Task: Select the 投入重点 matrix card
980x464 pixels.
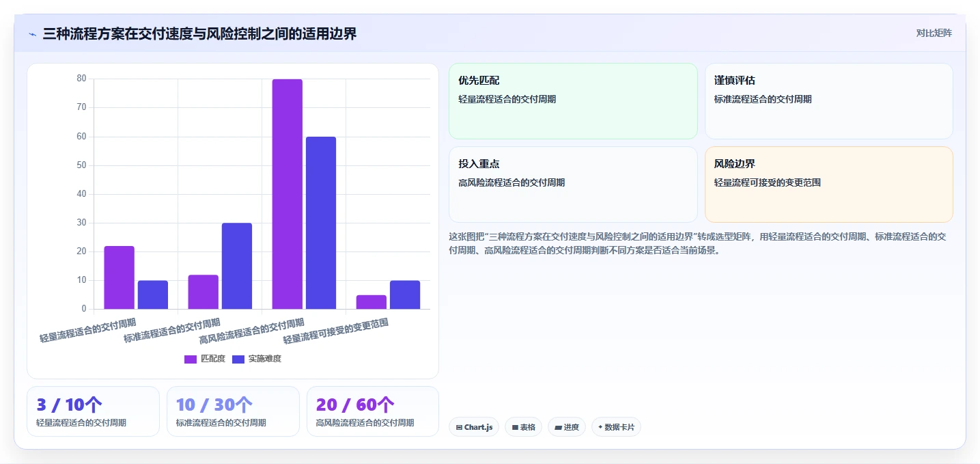Action: pyautogui.click(x=573, y=185)
